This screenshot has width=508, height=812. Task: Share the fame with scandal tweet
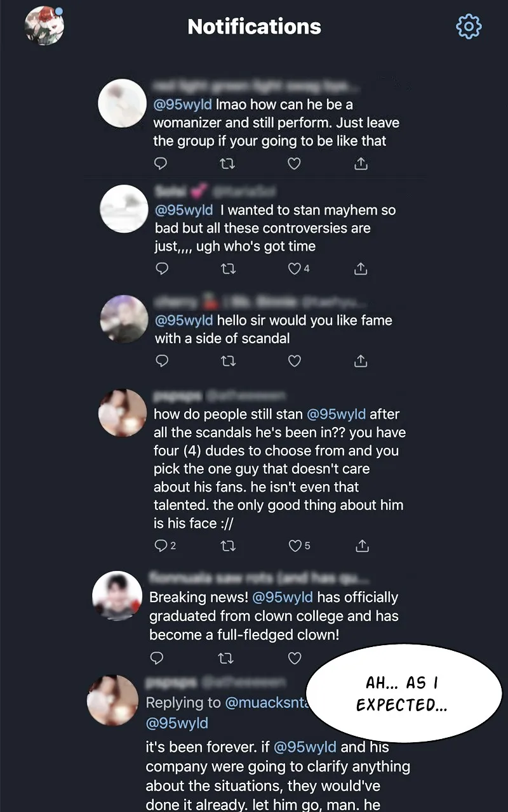click(361, 361)
